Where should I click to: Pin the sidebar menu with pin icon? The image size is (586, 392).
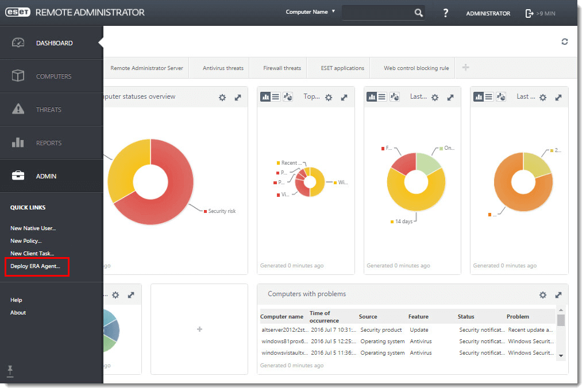[10, 370]
